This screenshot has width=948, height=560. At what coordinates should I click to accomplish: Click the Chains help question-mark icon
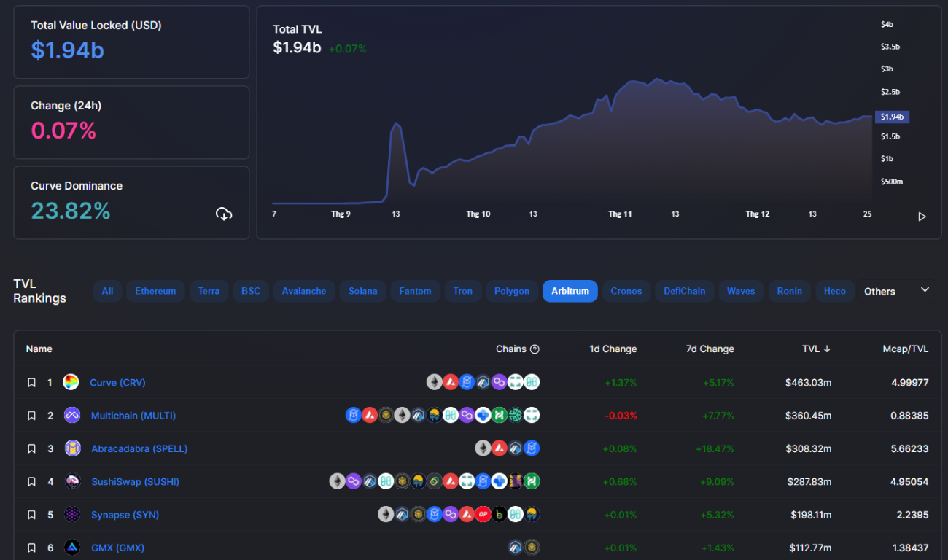(x=535, y=349)
